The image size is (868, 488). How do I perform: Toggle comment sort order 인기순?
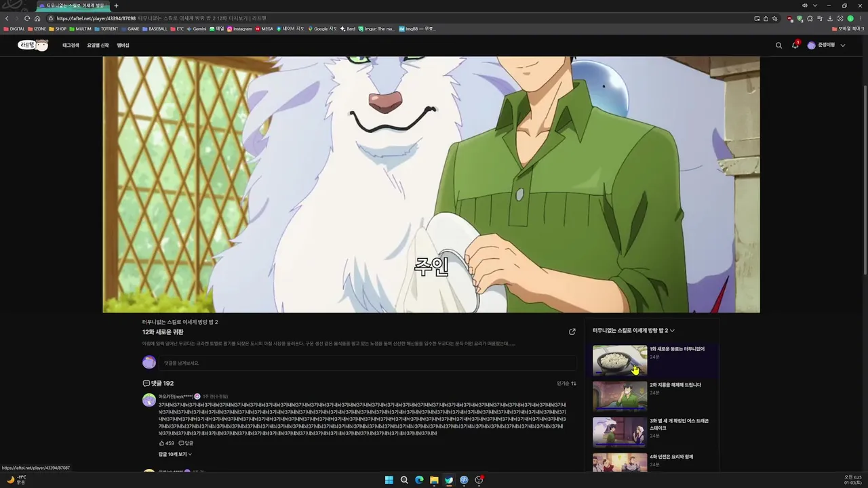[x=566, y=384]
